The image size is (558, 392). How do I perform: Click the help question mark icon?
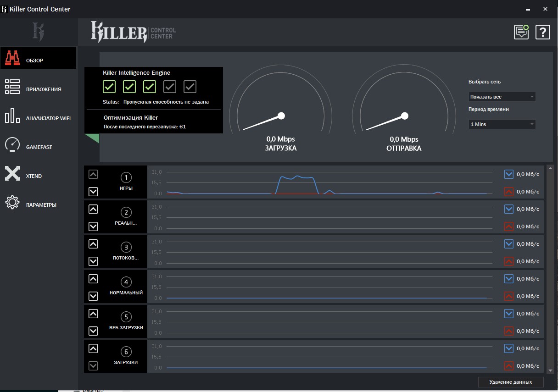pos(542,32)
